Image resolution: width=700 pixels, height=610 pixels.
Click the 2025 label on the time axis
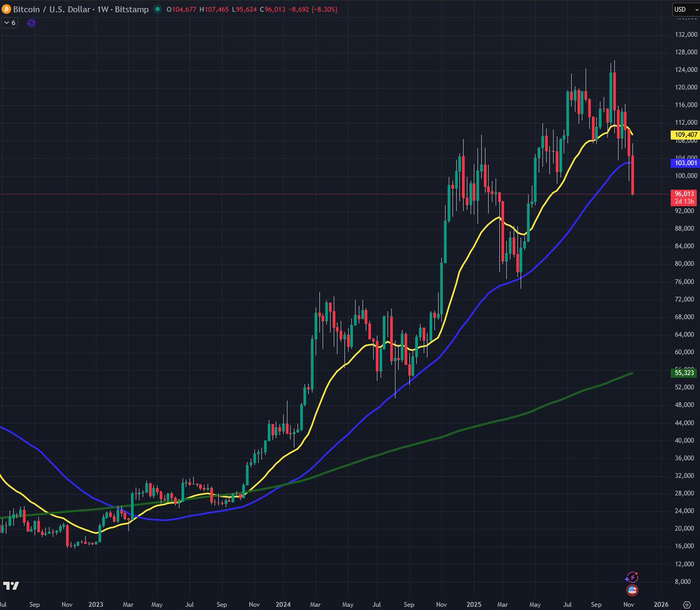[474, 604]
